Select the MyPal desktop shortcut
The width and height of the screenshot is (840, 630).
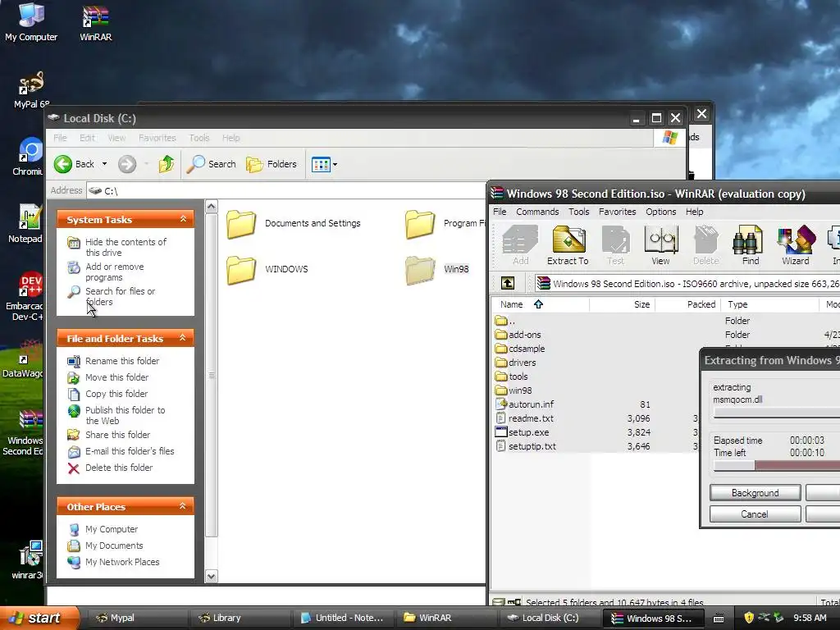(x=31, y=89)
